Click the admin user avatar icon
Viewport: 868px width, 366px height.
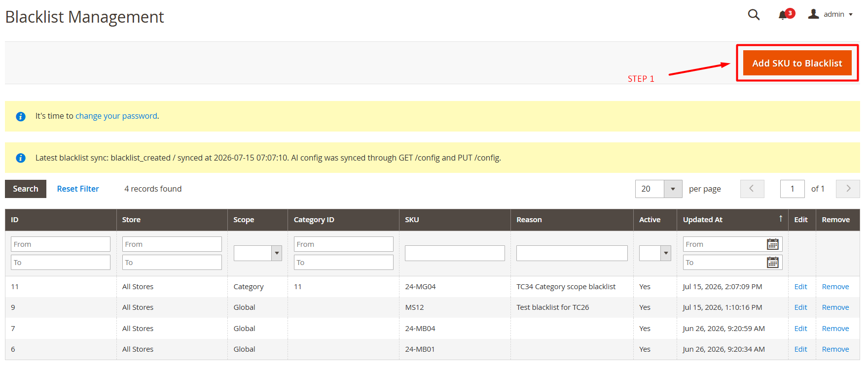(x=814, y=14)
